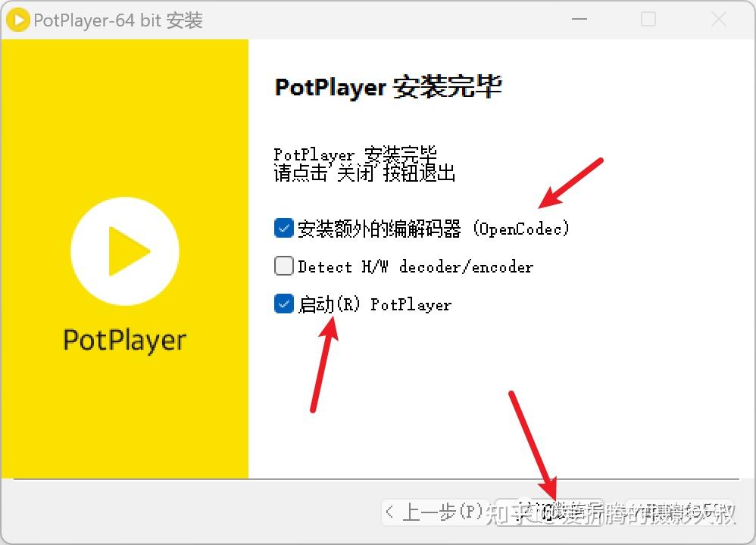Enable the Detect H/W decoder/encoder option
The width and height of the screenshot is (756, 545).
pyautogui.click(x=283, y=266)
